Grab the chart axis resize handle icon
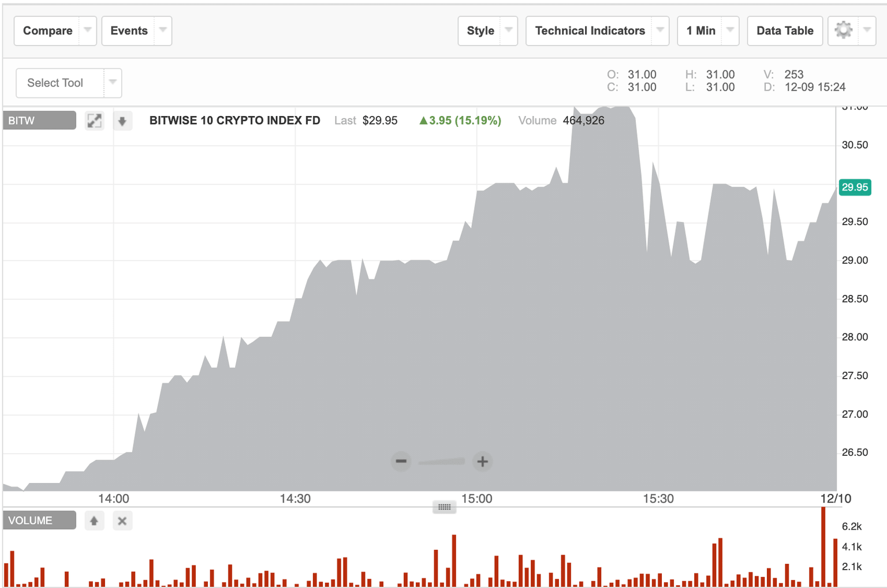This screenshot has height=588, width=887. click(x=443, y=507)
